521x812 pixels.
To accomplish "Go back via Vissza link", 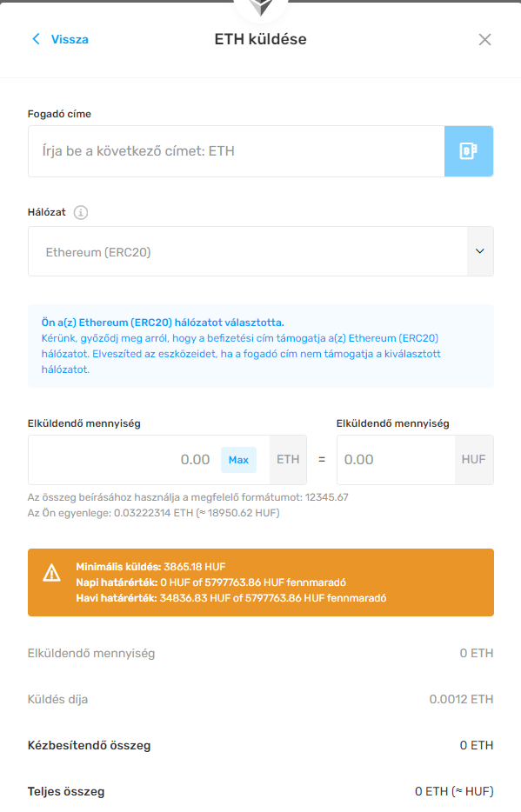I will 70,39.
